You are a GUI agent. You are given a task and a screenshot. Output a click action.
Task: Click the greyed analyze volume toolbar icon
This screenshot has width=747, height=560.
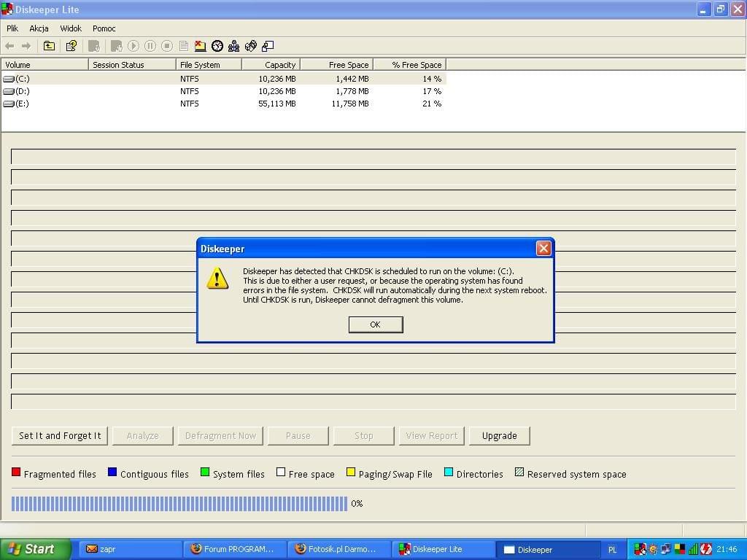click(94, 46)
